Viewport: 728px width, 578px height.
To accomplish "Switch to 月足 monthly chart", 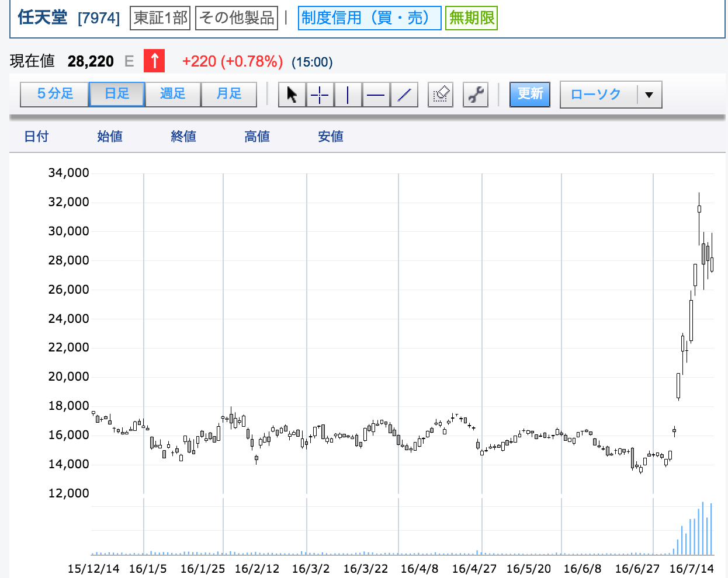I will tap(229, 94).
